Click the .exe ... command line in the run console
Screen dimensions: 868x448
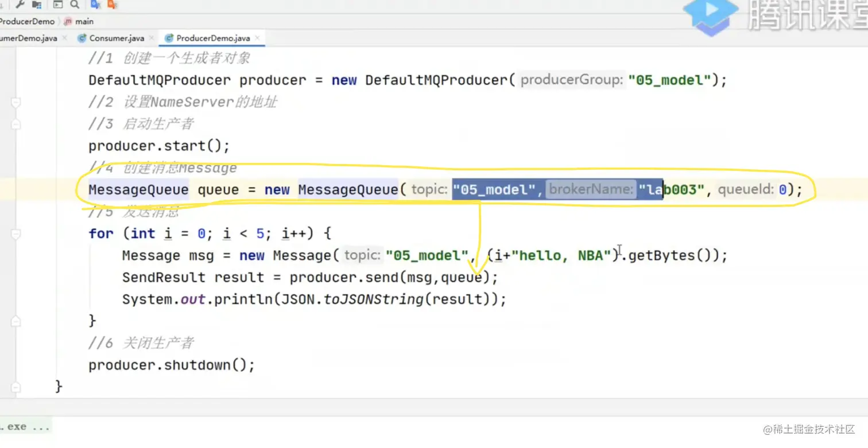click(x=25, y=427)
